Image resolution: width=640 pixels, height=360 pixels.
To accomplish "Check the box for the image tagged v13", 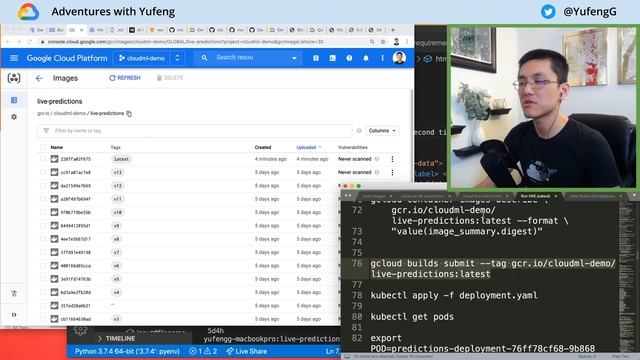I will [x=43, y=172].
